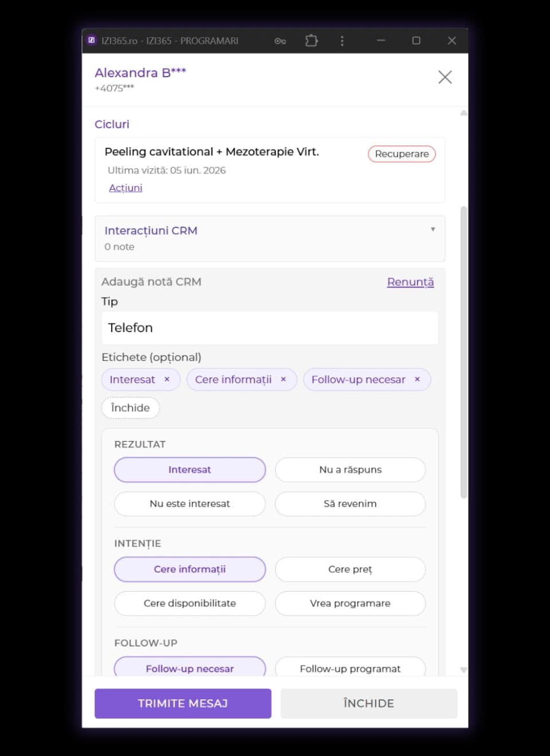Open the Acțiuni link for the cycle
The image size is (550, 756).
[x=125, y=188]
